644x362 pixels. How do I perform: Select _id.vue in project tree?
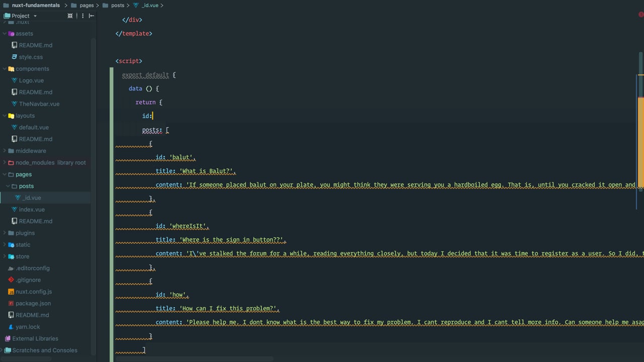point(31,198)
